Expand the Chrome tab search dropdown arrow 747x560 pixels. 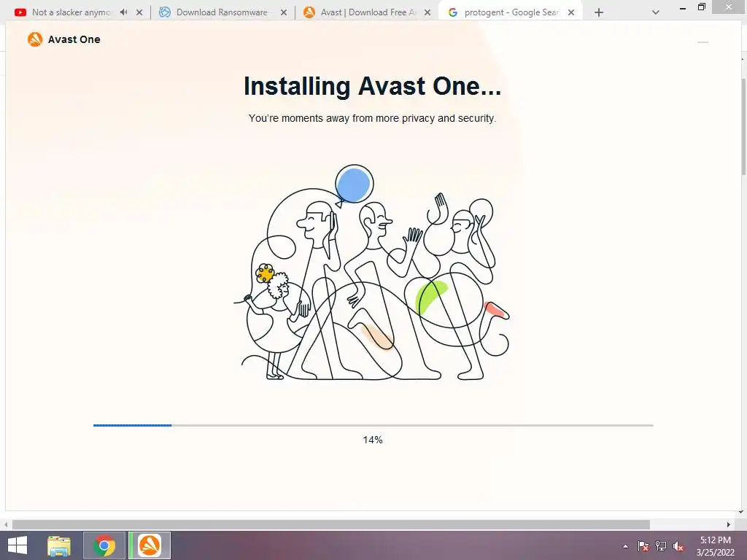click(x=656, y=12)
